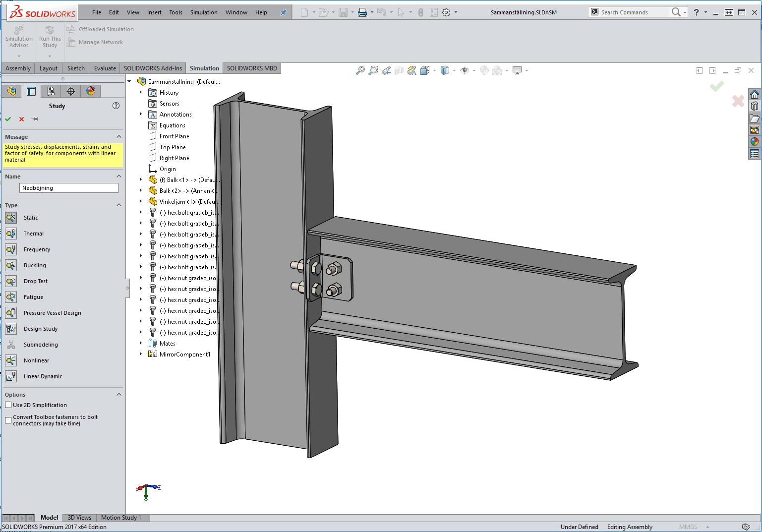The image size is (762, 532).
Task: Click the Zoom to Fit icon
Action: 360,71
